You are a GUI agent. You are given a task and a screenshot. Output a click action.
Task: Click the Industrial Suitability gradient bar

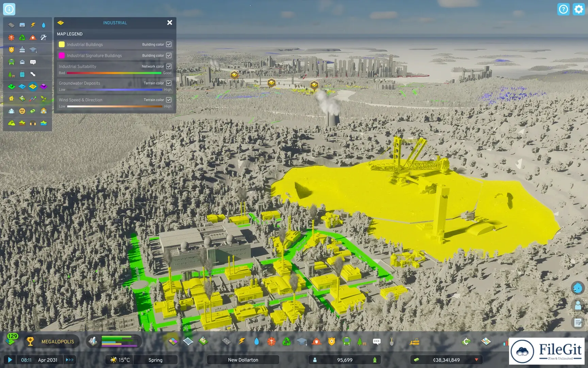click(114, 73)
